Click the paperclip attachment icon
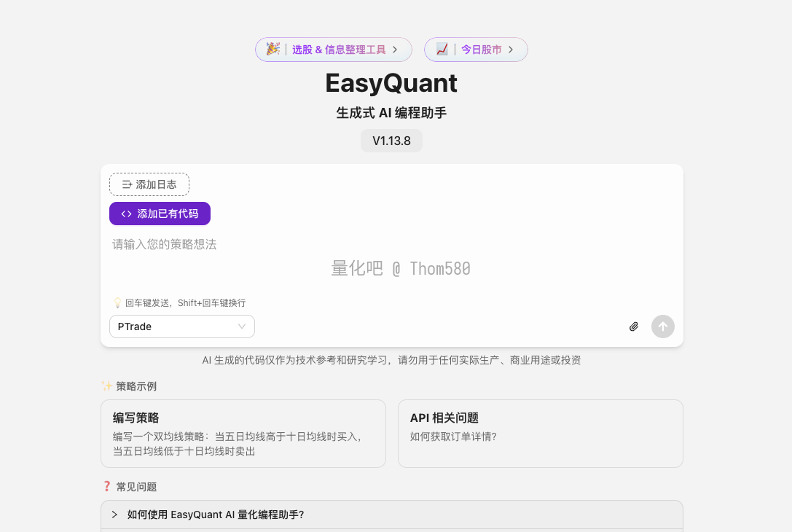The height and width of the screenshot is (532, 792). pos(634,326)
